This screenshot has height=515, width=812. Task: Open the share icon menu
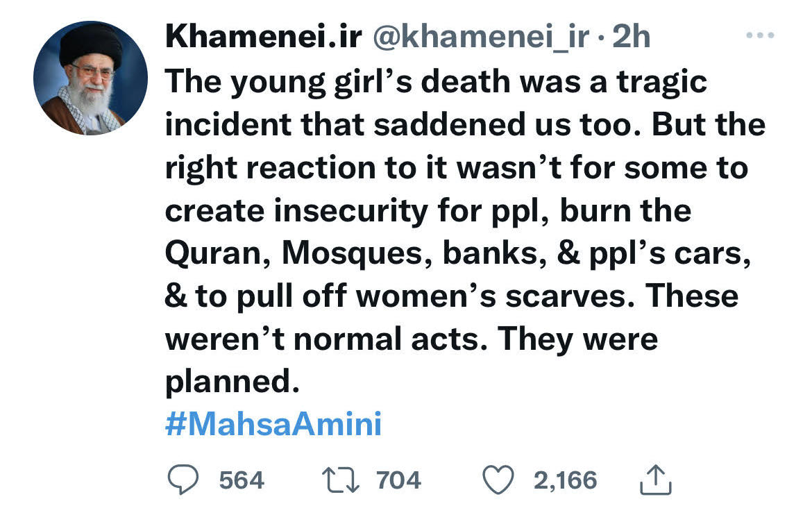pos(656,480)
